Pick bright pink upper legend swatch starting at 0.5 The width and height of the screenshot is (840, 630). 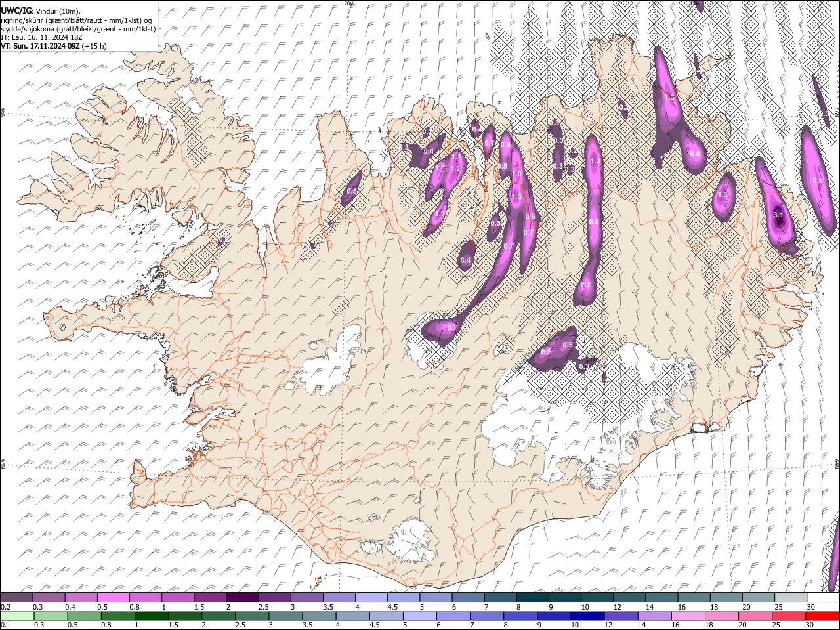(x=113, y=598)
